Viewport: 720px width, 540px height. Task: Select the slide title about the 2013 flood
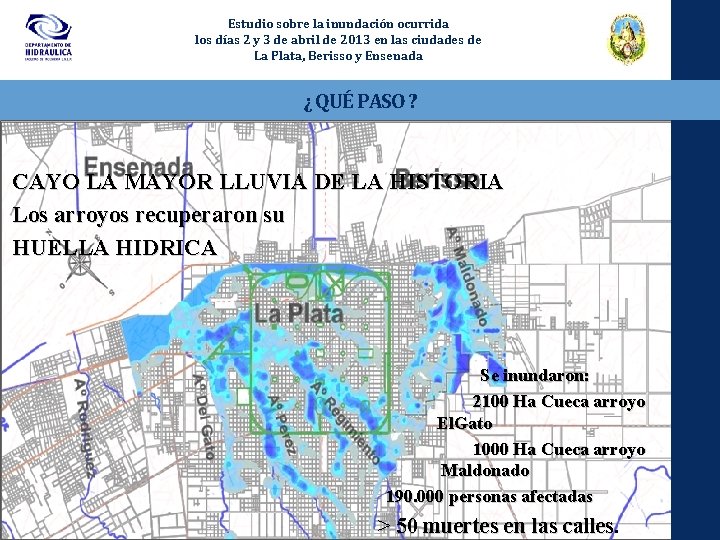click(x=338, y=40)
